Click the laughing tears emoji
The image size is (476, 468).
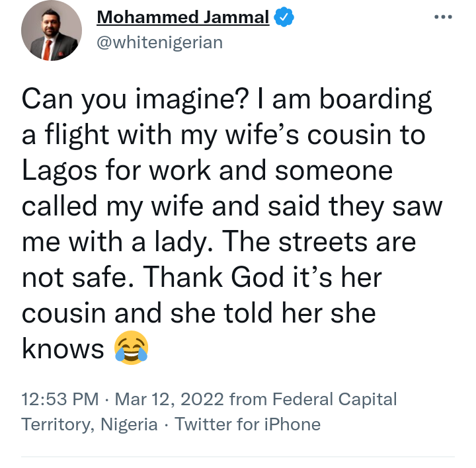131,348
